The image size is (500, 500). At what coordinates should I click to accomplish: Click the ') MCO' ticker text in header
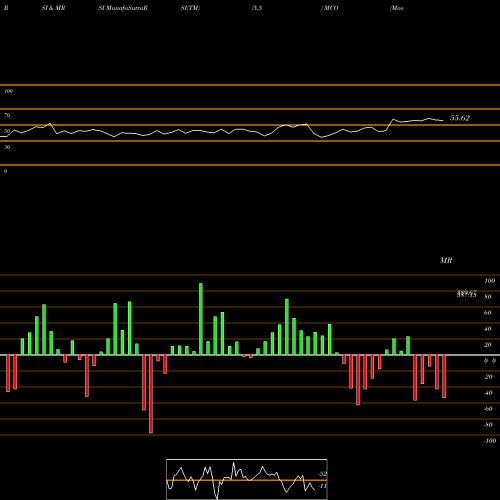tap(329, 8)
